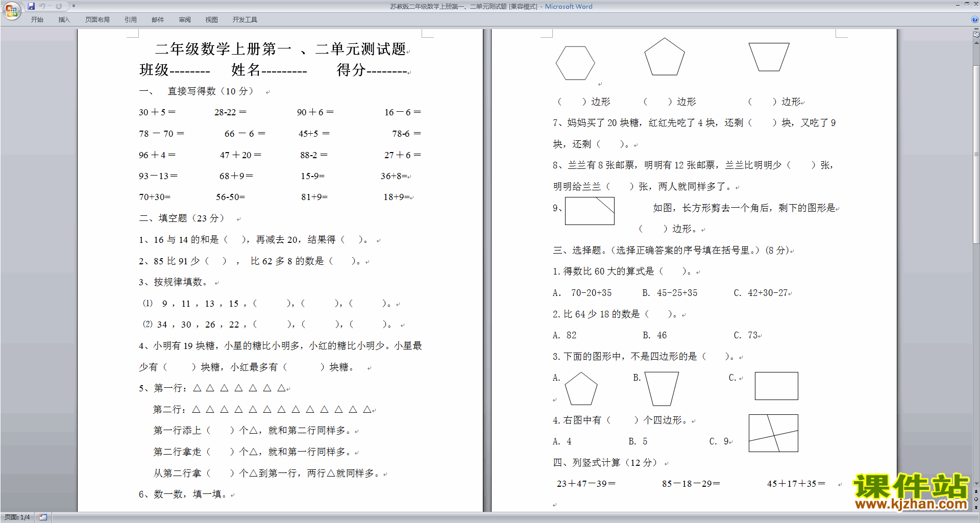
Task: Open the 开始 ribbon tab
Action: [x=37, y=19]
